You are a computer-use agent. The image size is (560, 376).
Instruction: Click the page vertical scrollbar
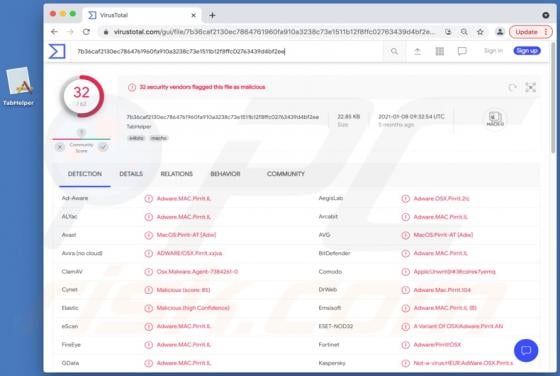click(553, 98)
